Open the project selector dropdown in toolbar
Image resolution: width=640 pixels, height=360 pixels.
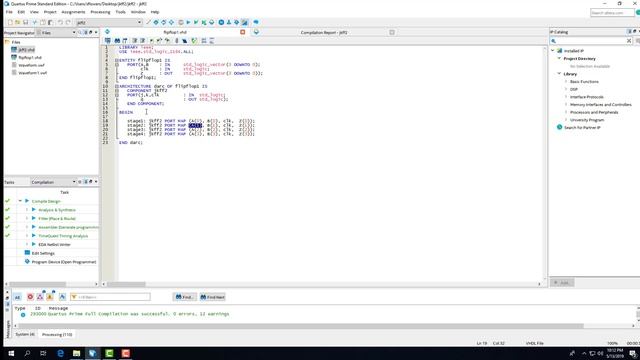[x=139, y=22]
